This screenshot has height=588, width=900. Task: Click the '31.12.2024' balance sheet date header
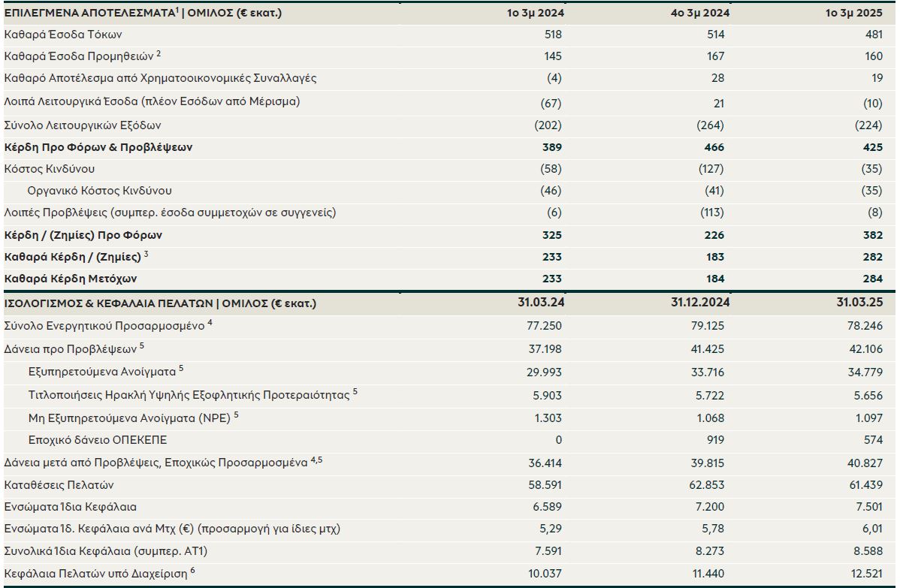tap(699, 303)
